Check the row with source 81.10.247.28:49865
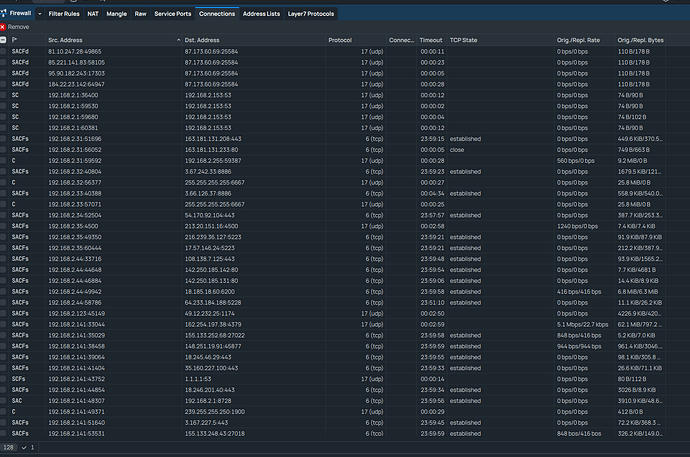690x457 pixels. [3, 51]
